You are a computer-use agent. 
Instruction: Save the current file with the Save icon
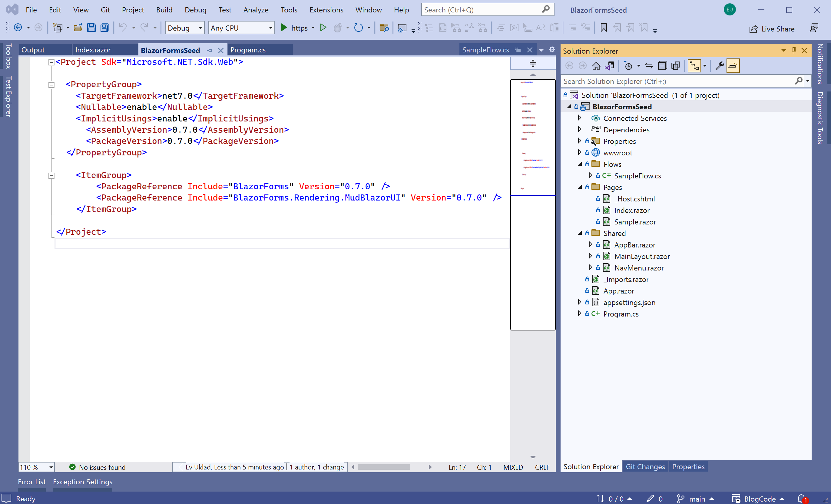[x=91, y=28]
